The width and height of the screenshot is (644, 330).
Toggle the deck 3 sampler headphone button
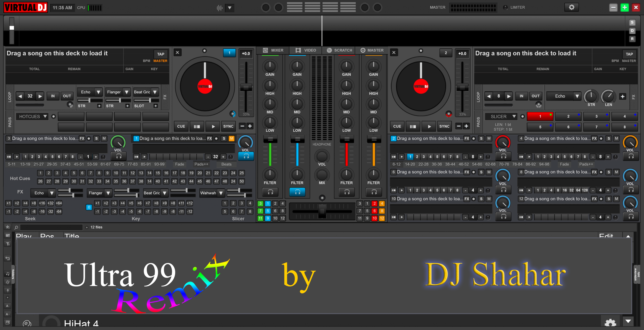pyautogui.click(x=119, y=156)
